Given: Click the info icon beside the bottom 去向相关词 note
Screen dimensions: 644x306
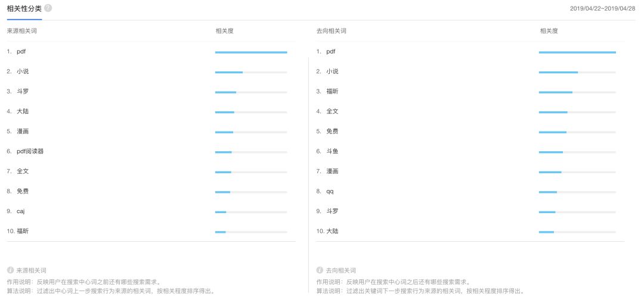Looking at the screenshot, I should (x=320, y=270).
